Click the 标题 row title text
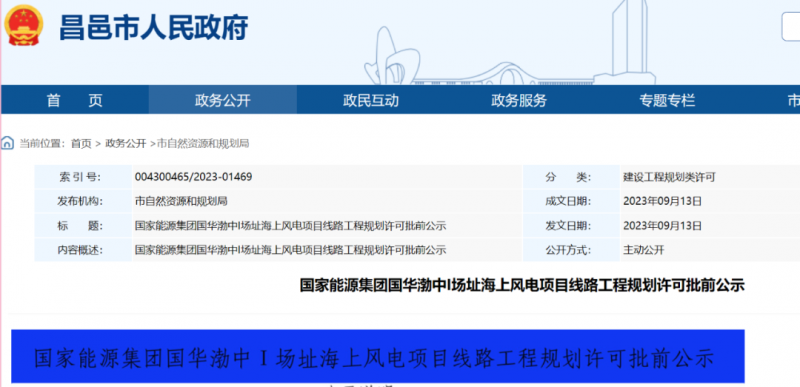This screenshot has height=387, width=800. pos(290,226)
